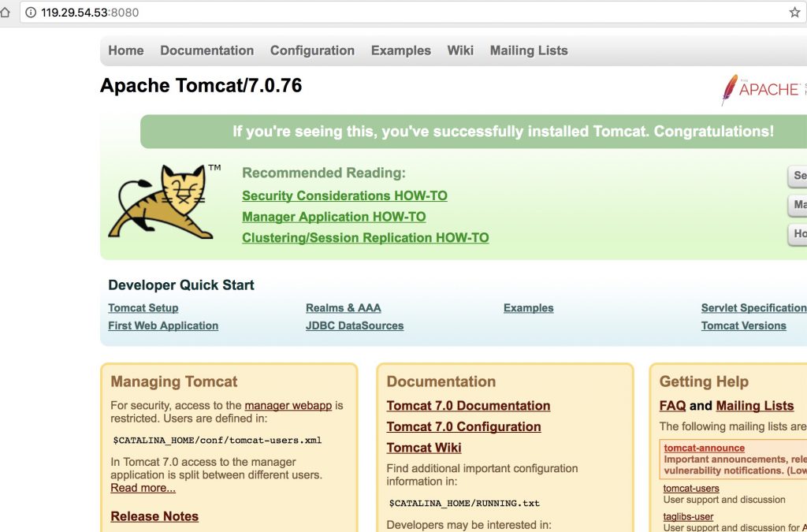Open Mailing Lists in the navigation bar

(528, 50)
